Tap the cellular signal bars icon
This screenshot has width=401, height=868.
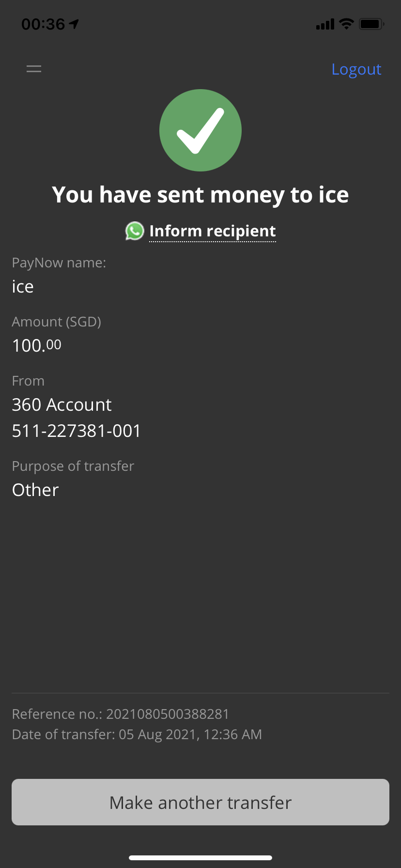click(325, 24)
